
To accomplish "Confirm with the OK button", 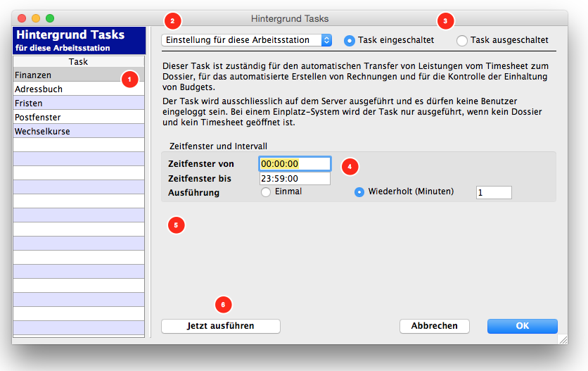I will pyautogui.click(x=523, y=326).
